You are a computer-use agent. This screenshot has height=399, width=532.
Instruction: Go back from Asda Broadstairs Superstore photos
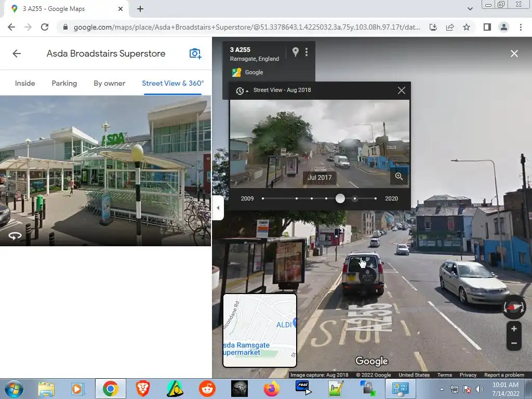pos(17,54)
